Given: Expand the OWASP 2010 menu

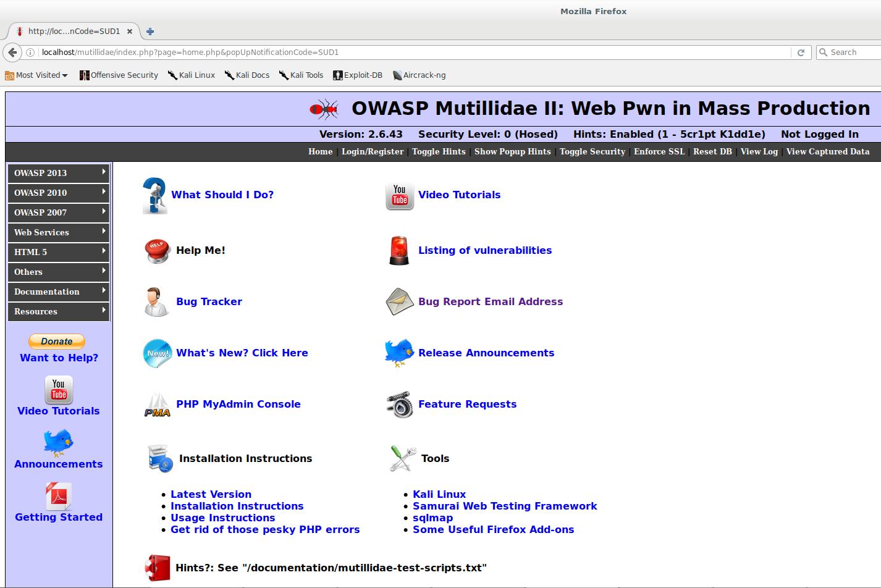Looking at the screenshot, I should pos(59,193).
